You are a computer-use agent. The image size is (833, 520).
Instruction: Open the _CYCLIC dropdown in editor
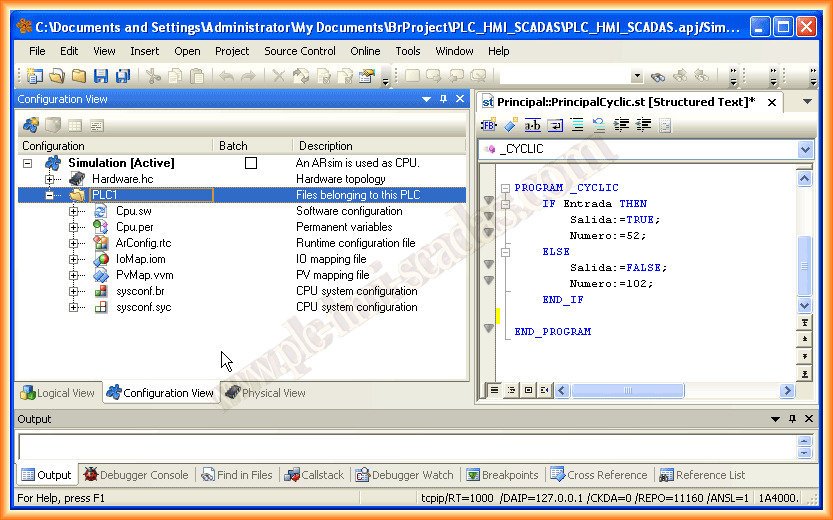pyautogui.click(x=806, y=149)
